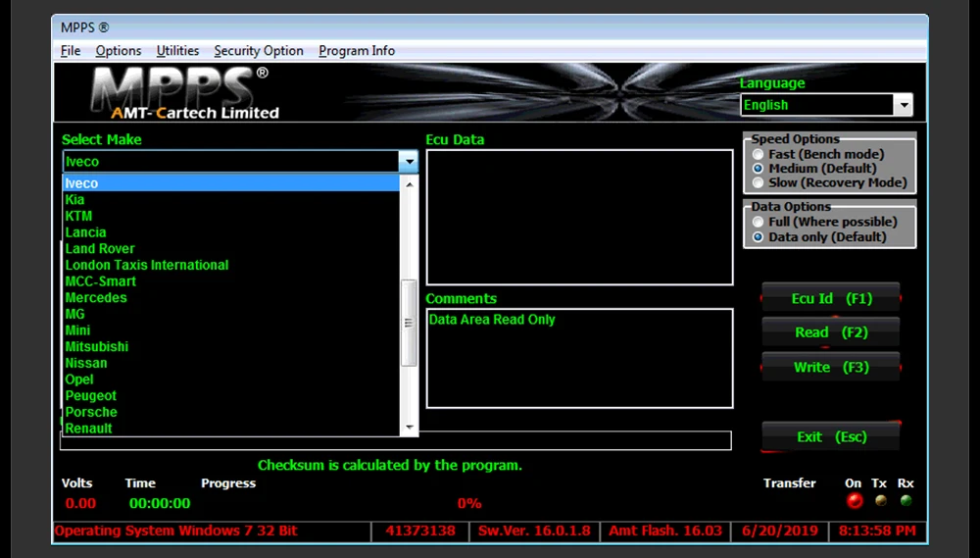Select Renault in the make list

click(231, 428)
